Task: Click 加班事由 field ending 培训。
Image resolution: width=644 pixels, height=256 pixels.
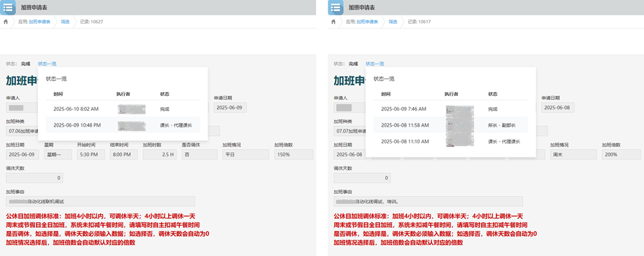Action: pos(428,201)
